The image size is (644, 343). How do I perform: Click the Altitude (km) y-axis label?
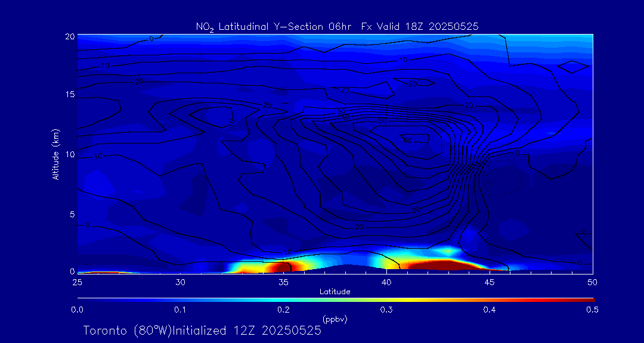click(55, 154)
